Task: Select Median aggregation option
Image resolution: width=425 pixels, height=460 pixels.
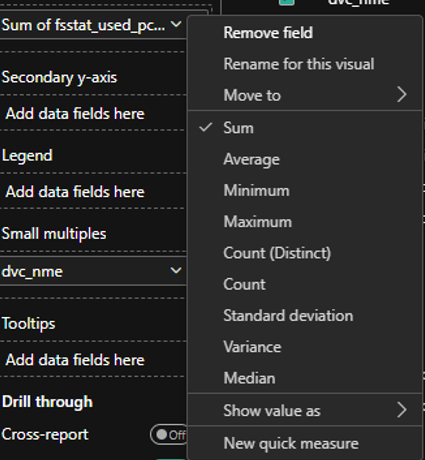Action: point(249,378)
